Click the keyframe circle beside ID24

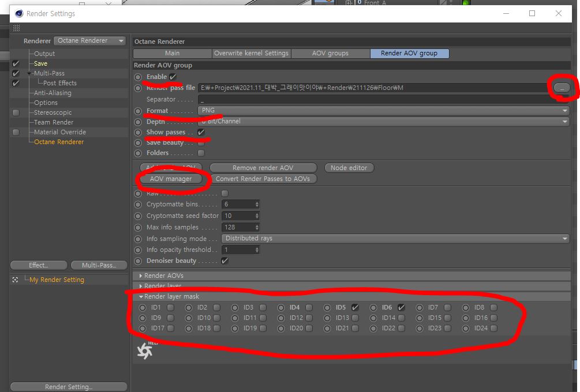tap(465, 328)
